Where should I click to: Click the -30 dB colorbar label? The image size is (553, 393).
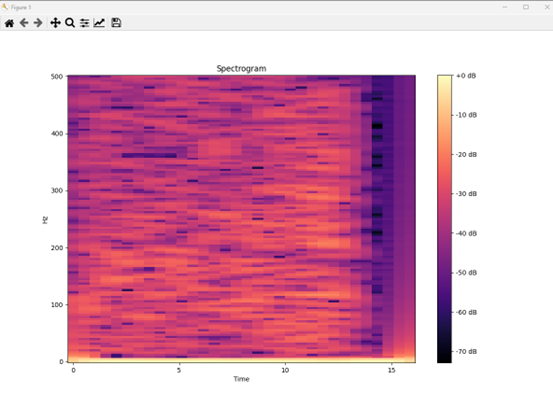pos(466,194)
